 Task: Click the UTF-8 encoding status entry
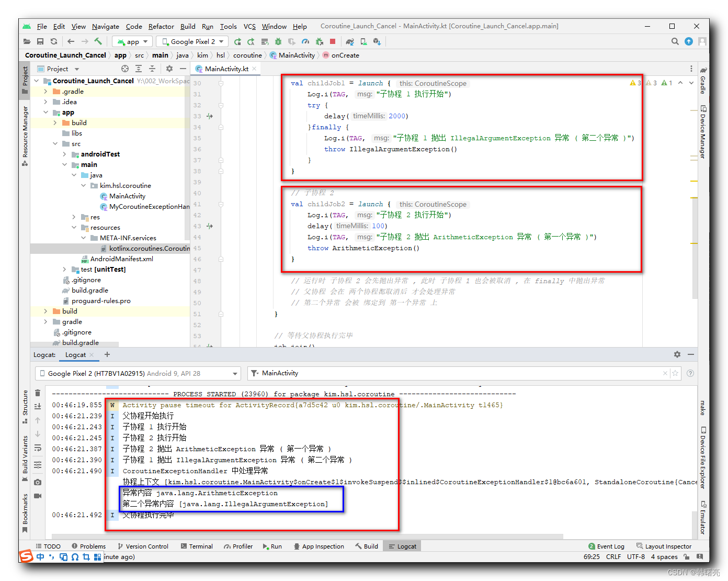(636, 556)
